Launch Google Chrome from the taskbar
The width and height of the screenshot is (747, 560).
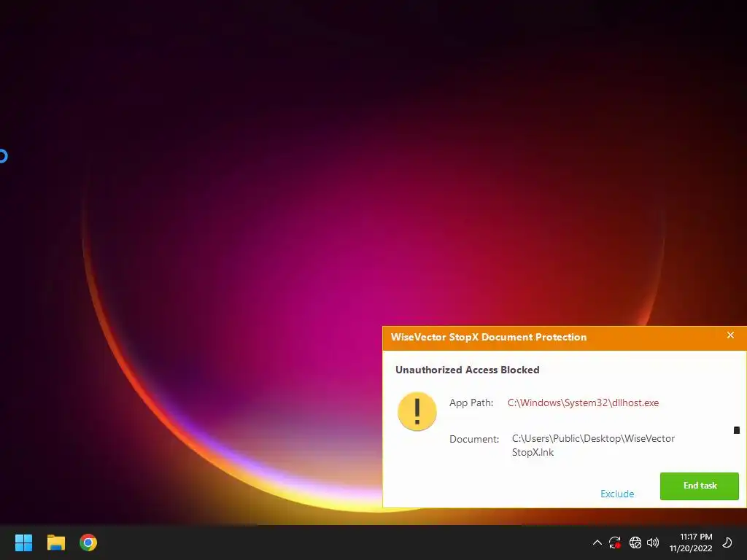(x=88, y=542)
